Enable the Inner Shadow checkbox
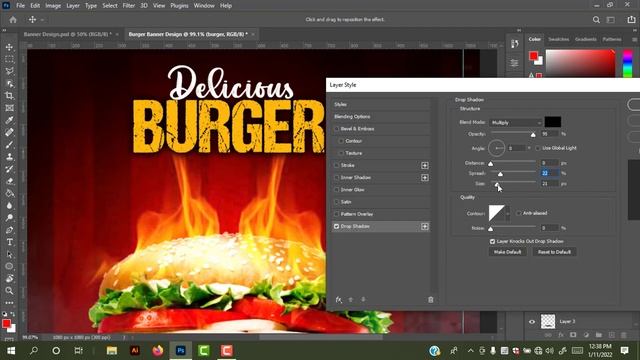This screenshot has height=360, width=640. pyautogui.click(x=336, y=178)
